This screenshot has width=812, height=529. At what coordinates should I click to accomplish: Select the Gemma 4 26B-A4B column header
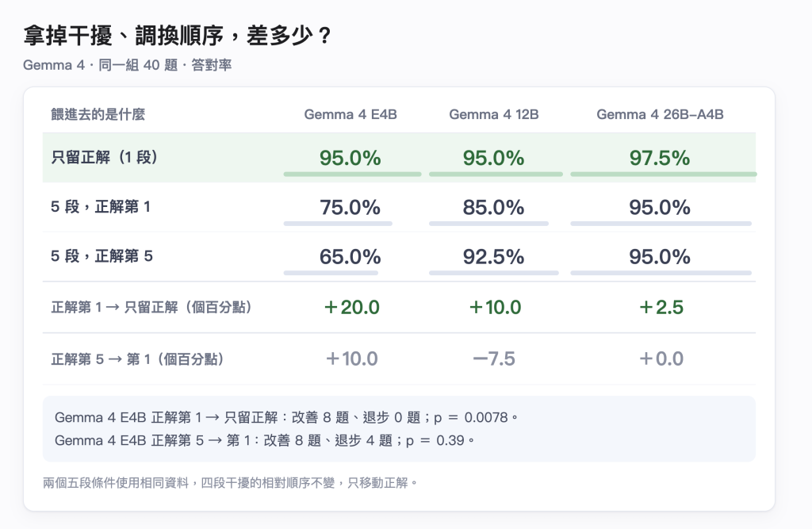[660, 114]
